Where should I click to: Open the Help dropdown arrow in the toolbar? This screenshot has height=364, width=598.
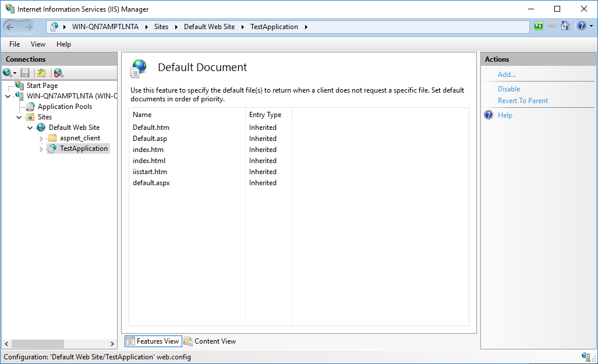click(591, 26)
